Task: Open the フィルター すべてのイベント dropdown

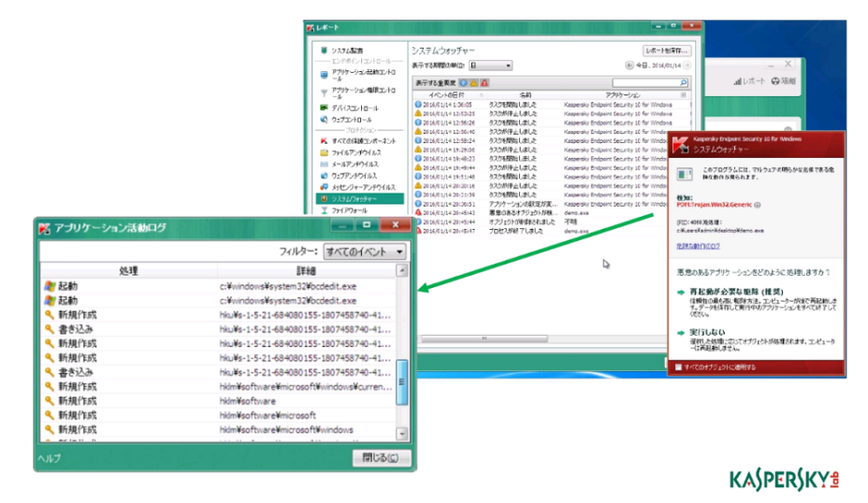Action: [366, 251]
